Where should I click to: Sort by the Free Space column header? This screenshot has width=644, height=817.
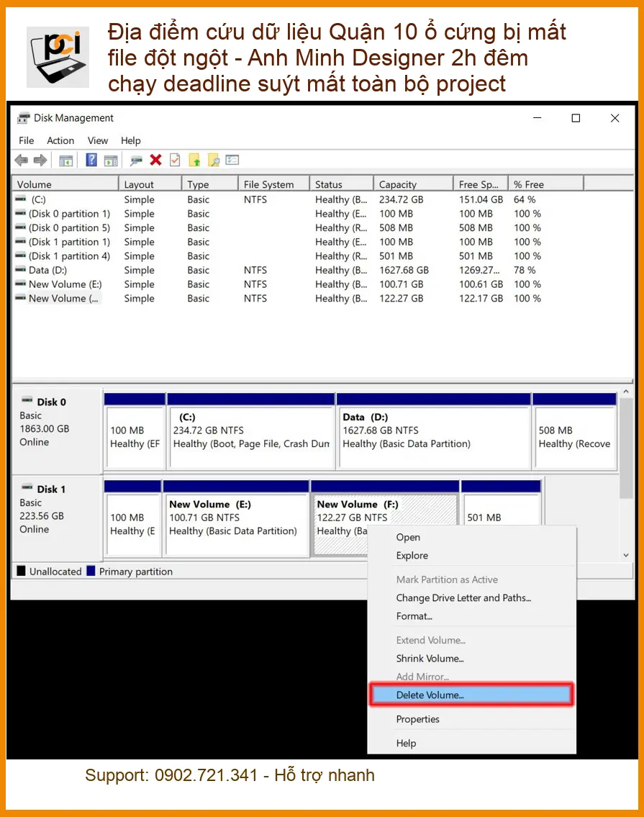pyautogui.click(x=481, y=184)
